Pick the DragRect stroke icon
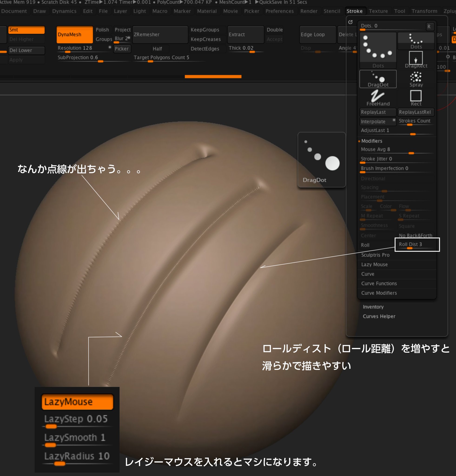Image resolution: width=456 pixels, height=476 pixels. [416, 59]
